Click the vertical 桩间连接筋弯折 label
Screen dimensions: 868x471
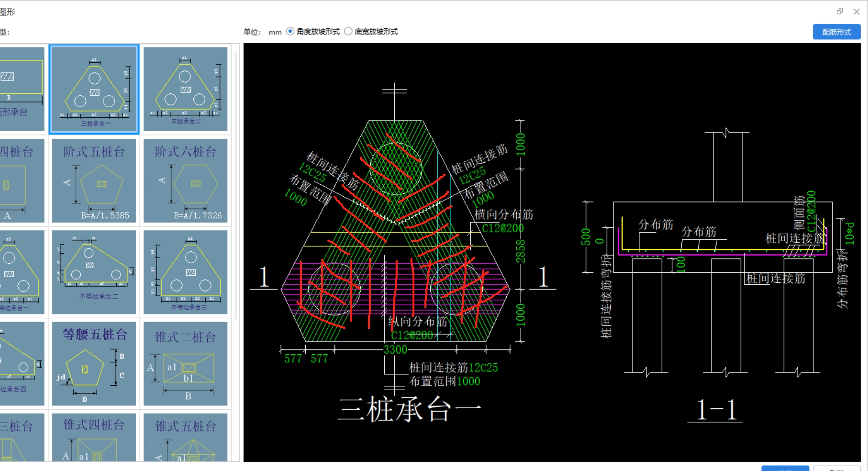coord(606,296)
